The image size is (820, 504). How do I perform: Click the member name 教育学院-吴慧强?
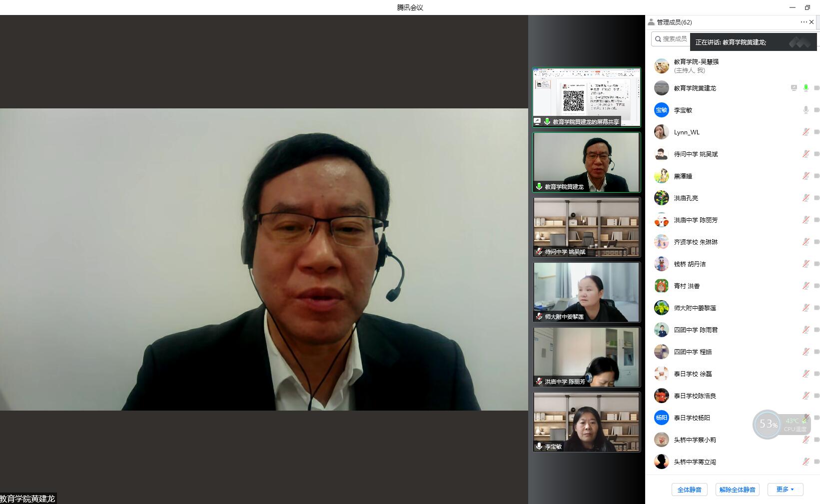click(x=696, y=62)
